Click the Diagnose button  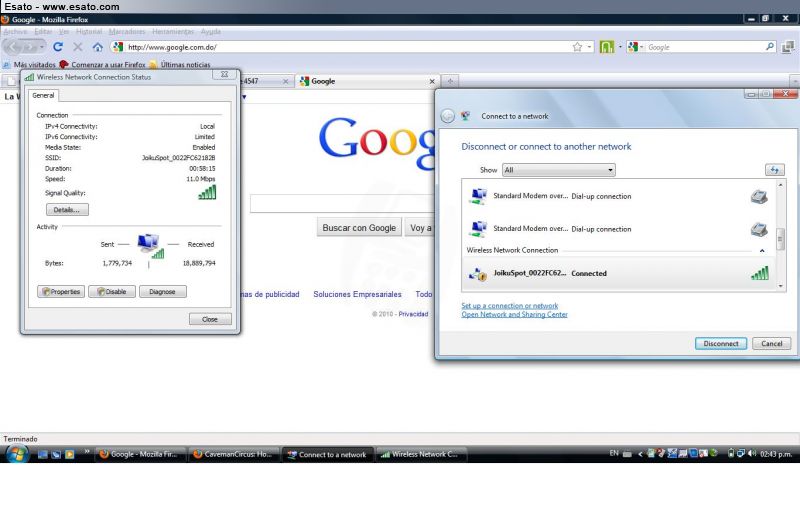pos(162,292)
